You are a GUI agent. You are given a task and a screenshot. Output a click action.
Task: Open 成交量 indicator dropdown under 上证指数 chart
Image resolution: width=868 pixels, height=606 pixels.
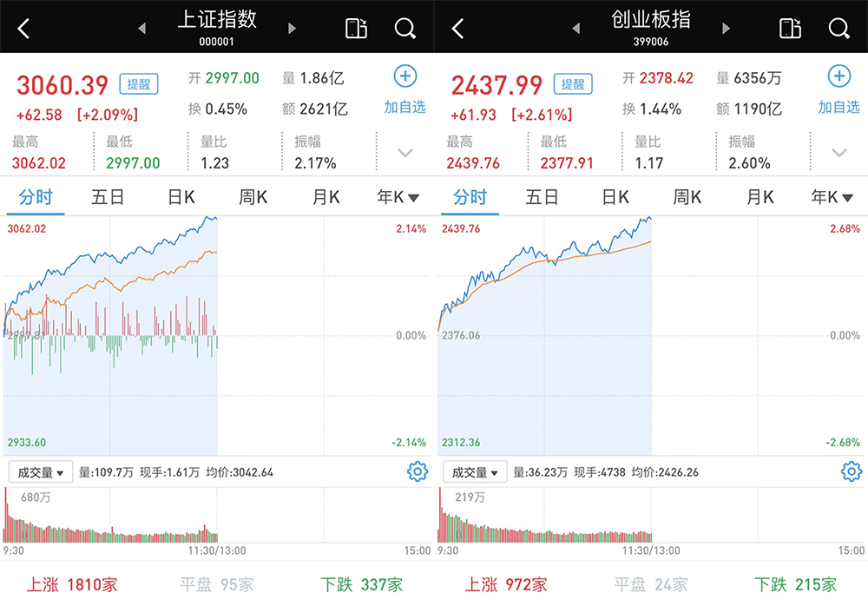point(41,472)
